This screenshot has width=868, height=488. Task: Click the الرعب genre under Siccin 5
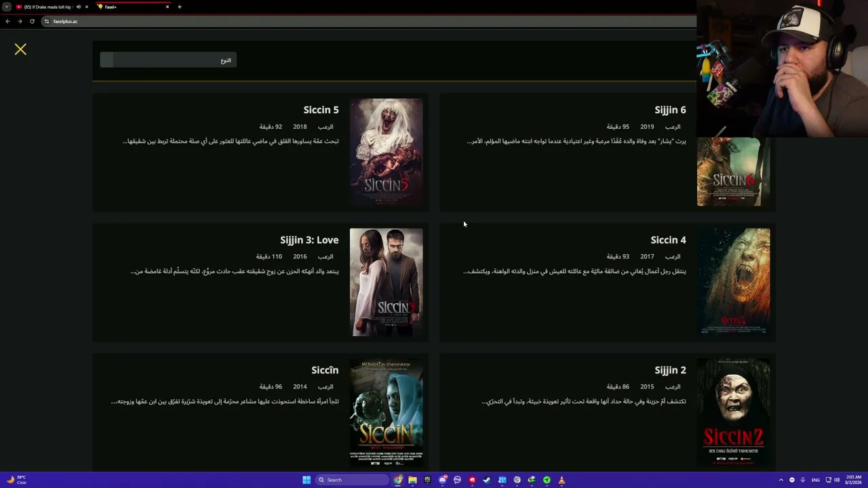pos(325,127)
